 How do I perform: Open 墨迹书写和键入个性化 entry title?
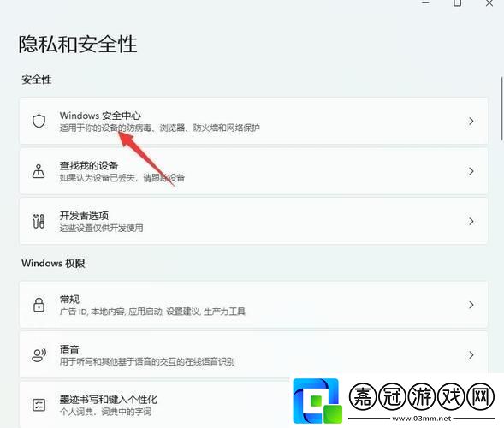[x=109, y=400]
